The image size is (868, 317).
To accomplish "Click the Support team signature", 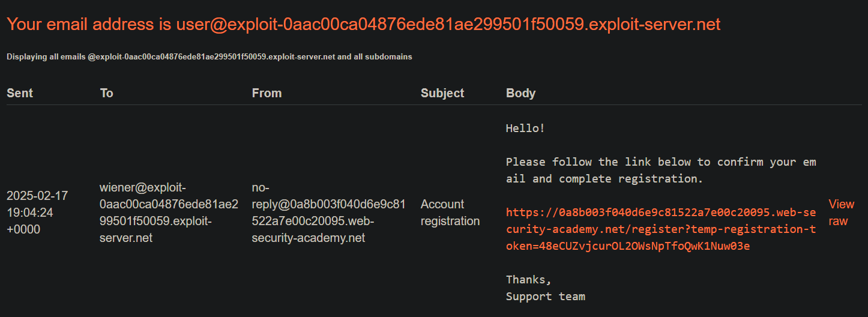I will click(545, 297).
